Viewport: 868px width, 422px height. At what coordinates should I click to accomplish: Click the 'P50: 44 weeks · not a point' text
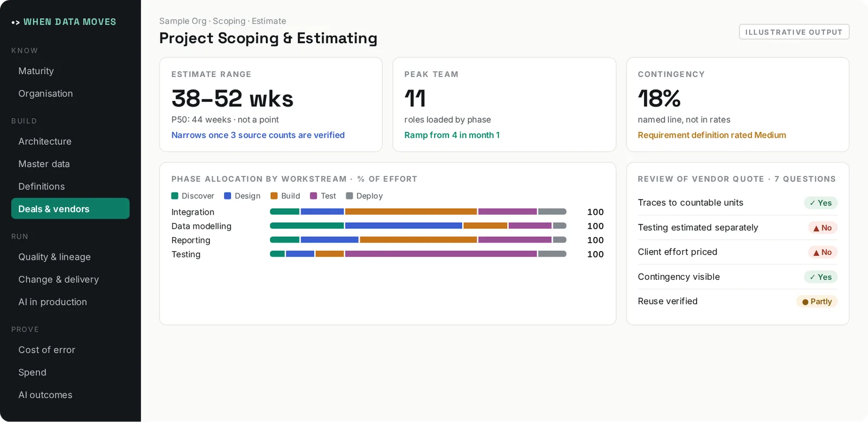coord(225,120)
